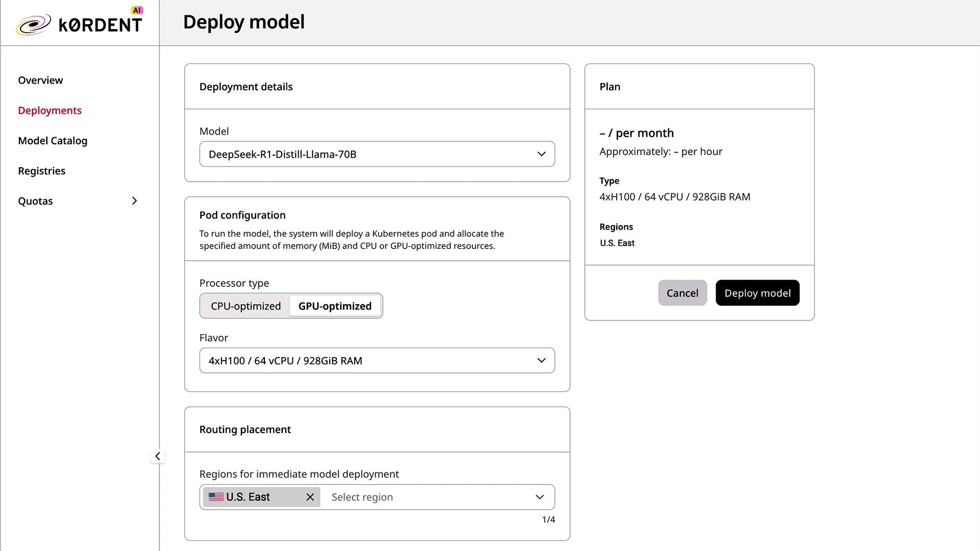This screenshot has height=551, width=980.
Task: Expand Quotas submenu with the chevron arrow
Action: (134, 201)
